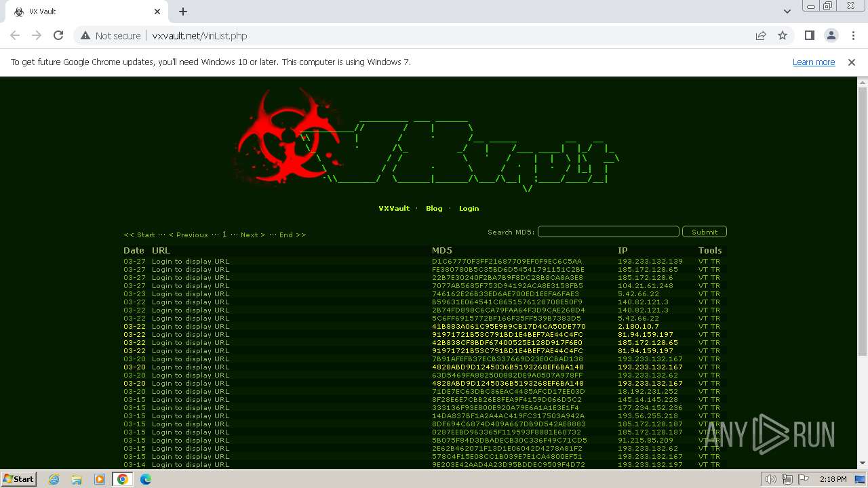Open the VXVault navigation link
This screenshot has width=868, height=488.
tap(394, 209)
